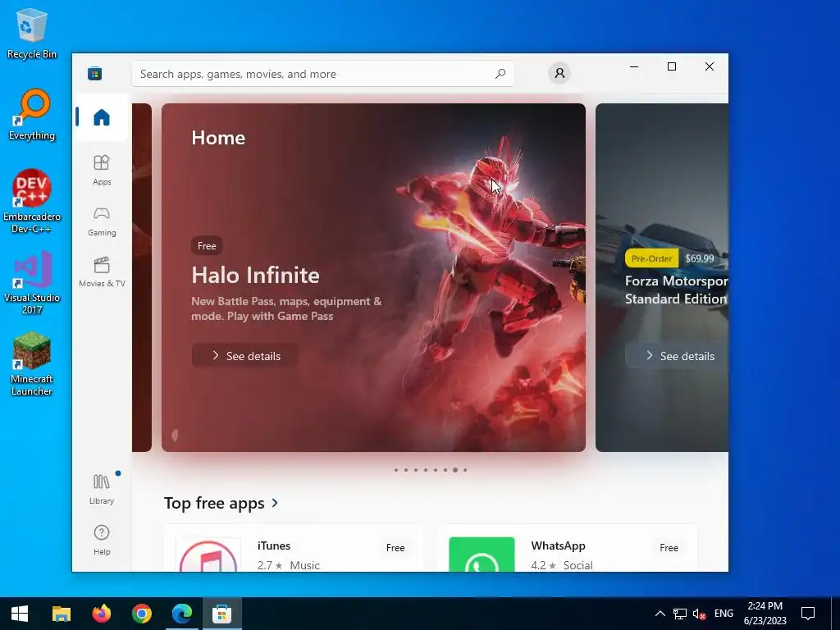
Task: Open the user account profile icon
Action: pos(559,73)
